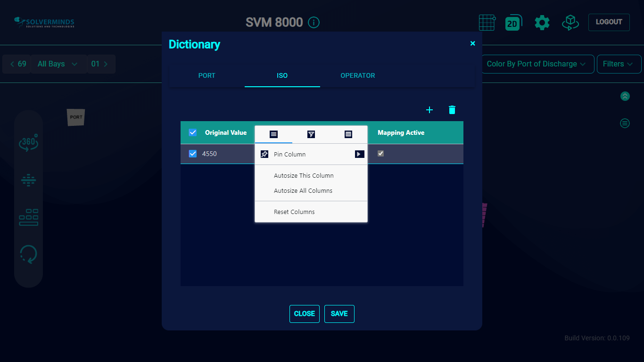Select the cross-section slice tool in sidebar
This screenshot has width=644, height=362.
tap(28, 180)
